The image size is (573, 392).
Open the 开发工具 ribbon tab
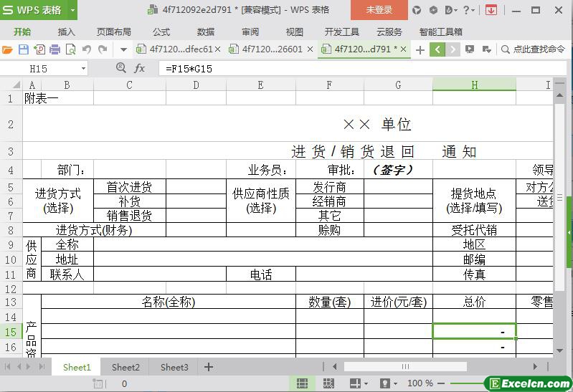pyautogui.click(x=342, y=32)
